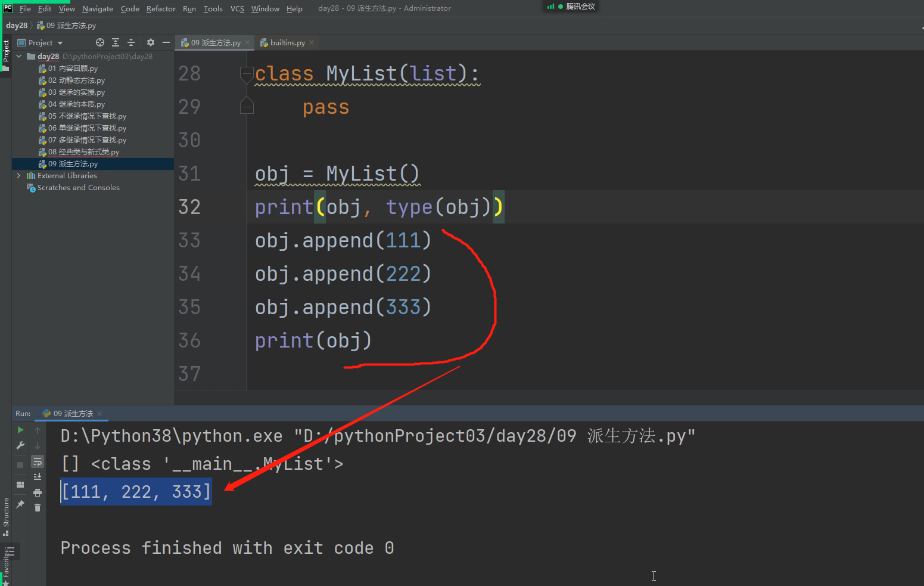Toggle Scroll to End in Run console
The width and height of the screenshot is (924, 586).
(38, 477)
